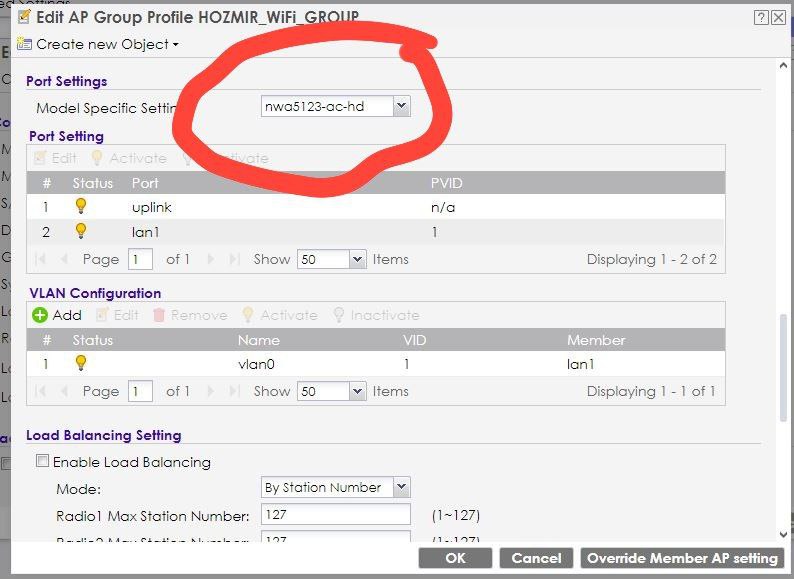The image size is (794, 579).
Task: Click the help question mark icon
Action: 761,18
